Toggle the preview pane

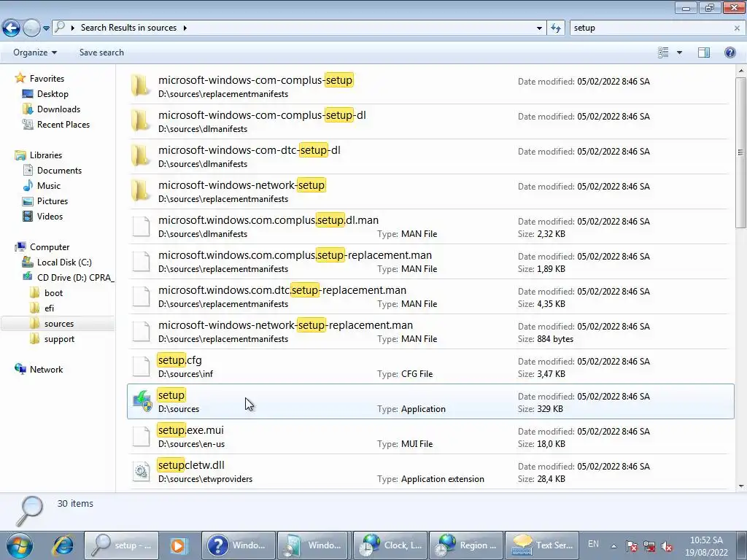(704, 52)
